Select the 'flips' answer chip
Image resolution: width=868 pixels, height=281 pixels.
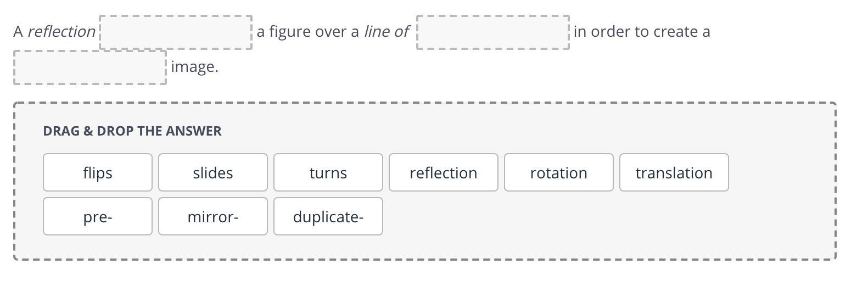point(98,173)
